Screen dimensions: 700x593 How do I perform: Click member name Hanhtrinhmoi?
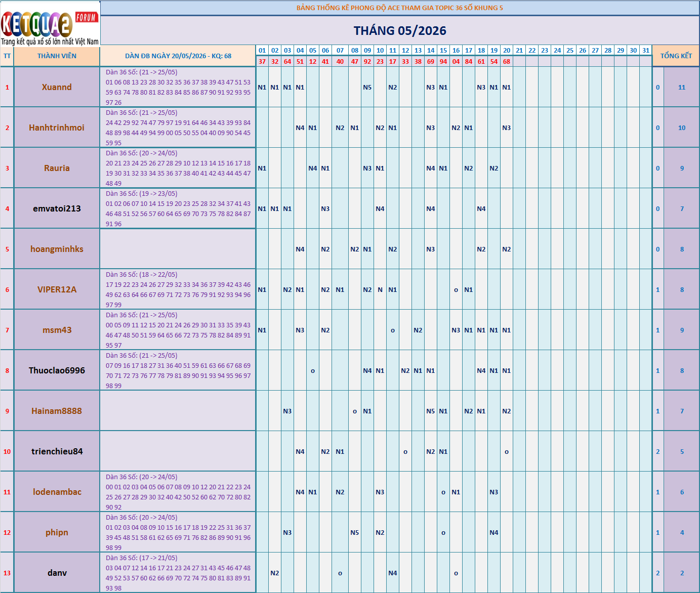57,128
